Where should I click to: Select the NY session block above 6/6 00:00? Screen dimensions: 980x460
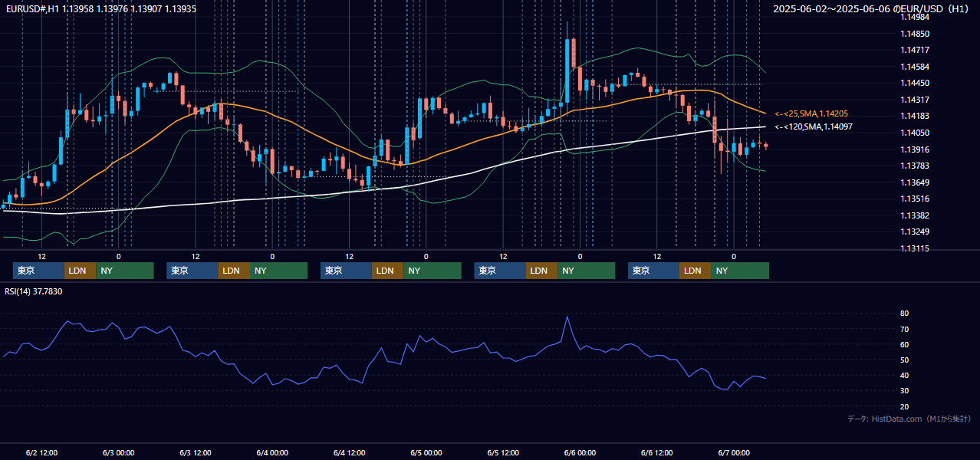coord(586,271)
